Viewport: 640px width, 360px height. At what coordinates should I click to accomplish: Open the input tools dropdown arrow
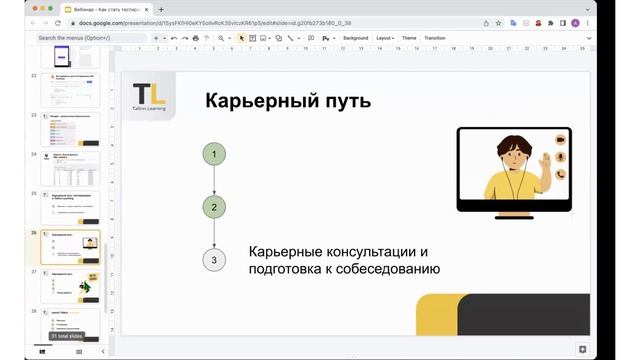click(x=334, y=38)
